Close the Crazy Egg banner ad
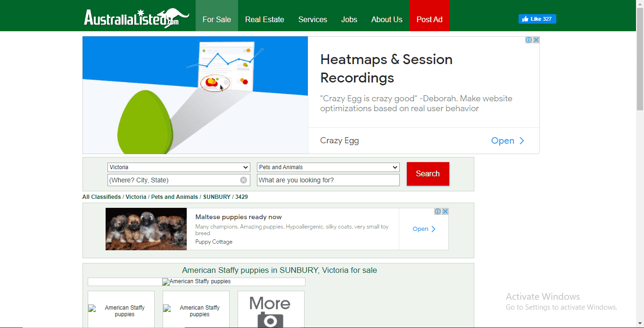The height and width of the screenshot is (328, 644). click(x=536, y=40)
